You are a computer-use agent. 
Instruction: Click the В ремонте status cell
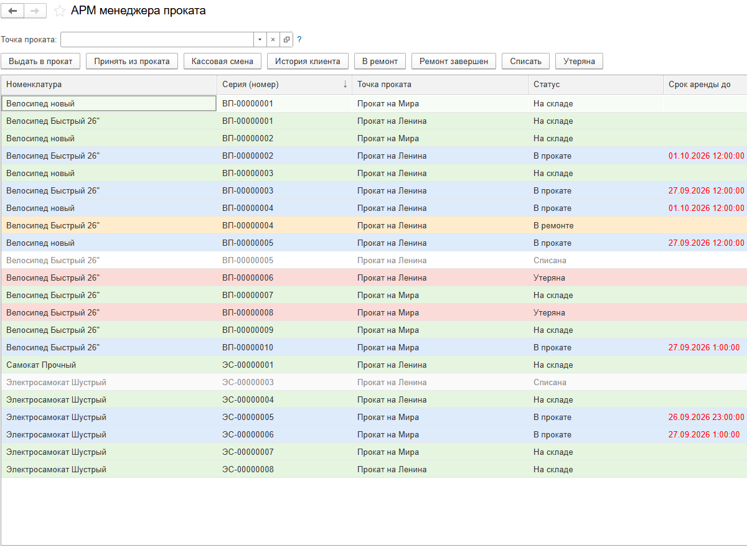tap(596, 225)
